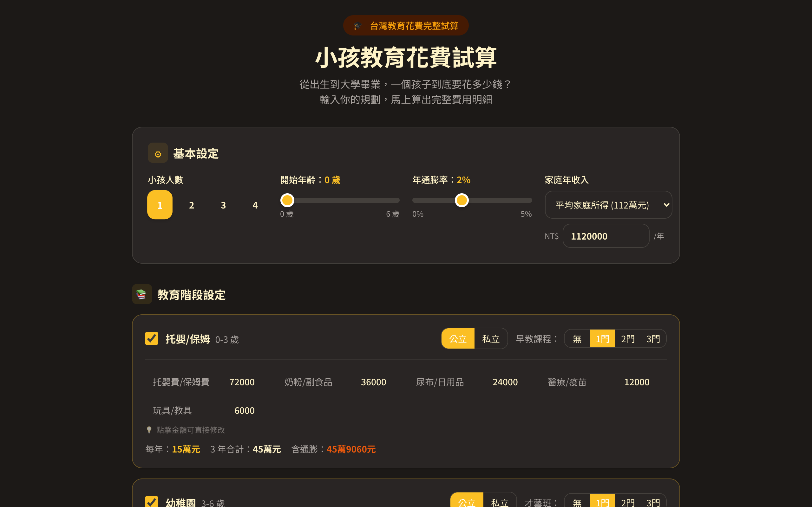The image size is (812, 507).
Task: Uncheck the 托嬰/保姆 stage checkbox
Action: tap(152, 338)
